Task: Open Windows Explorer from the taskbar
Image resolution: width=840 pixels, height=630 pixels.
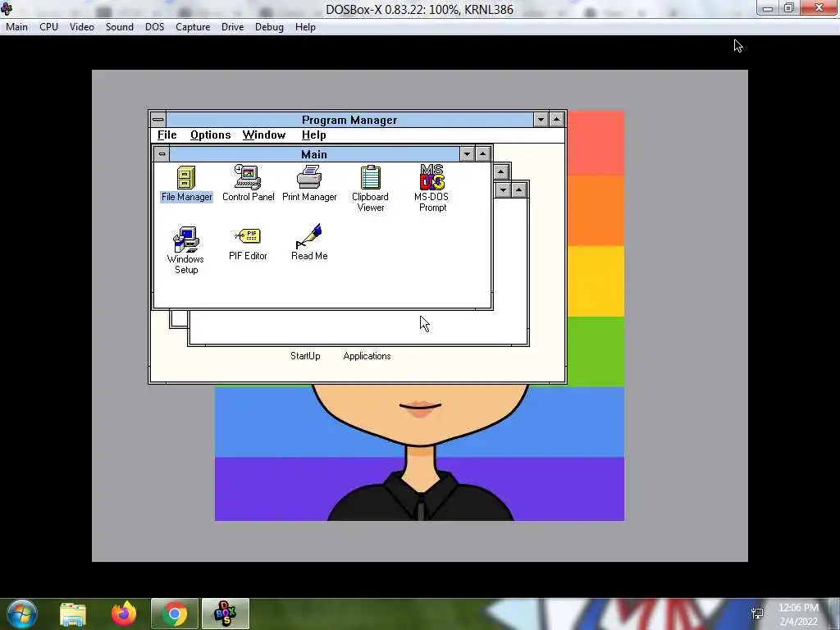Action: (73, 614)
